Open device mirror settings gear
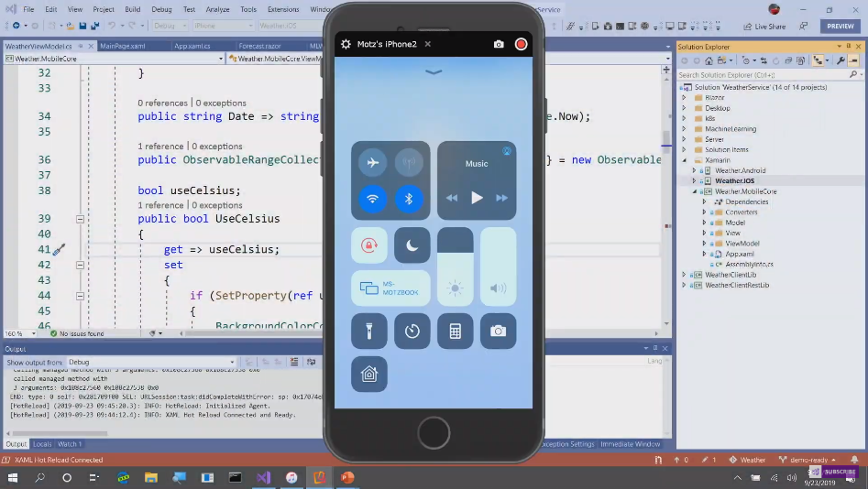The image size is (868, 489). tap(346, 44)
